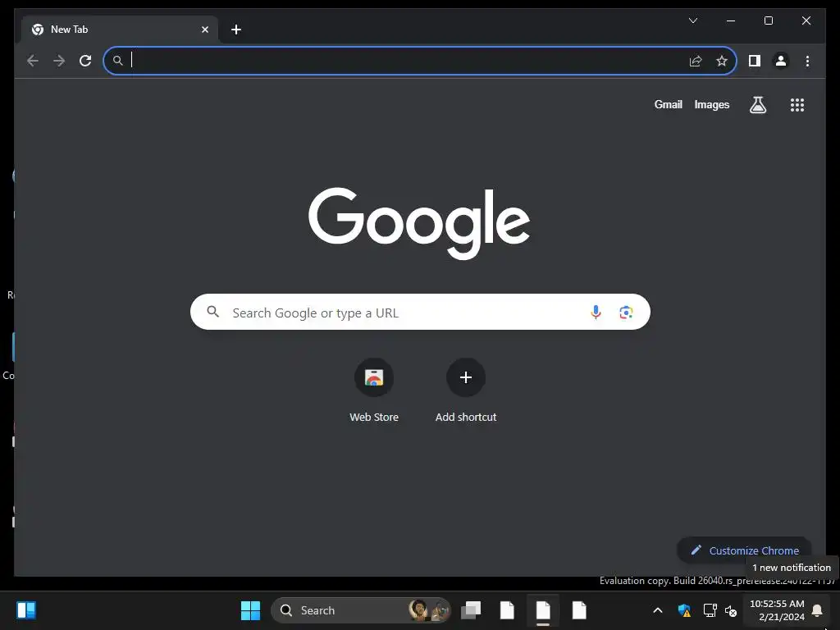Open the Google apps grid
Image resolution: width=840 pixels, height=630 pixels.
click(797, 104)
